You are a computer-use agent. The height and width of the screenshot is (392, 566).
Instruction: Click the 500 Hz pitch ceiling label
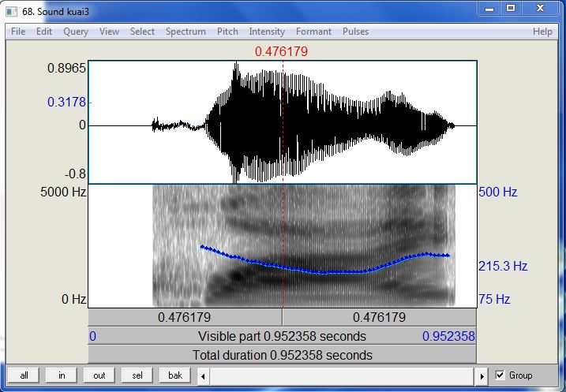point(498,192)
